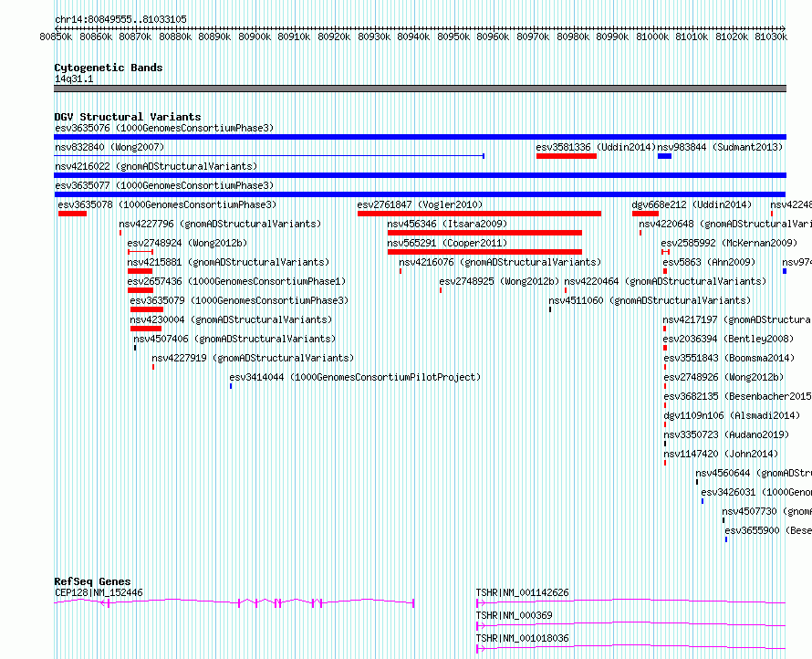Select nsv4220648 variant label
812x659 pixels.
point(725,224)
